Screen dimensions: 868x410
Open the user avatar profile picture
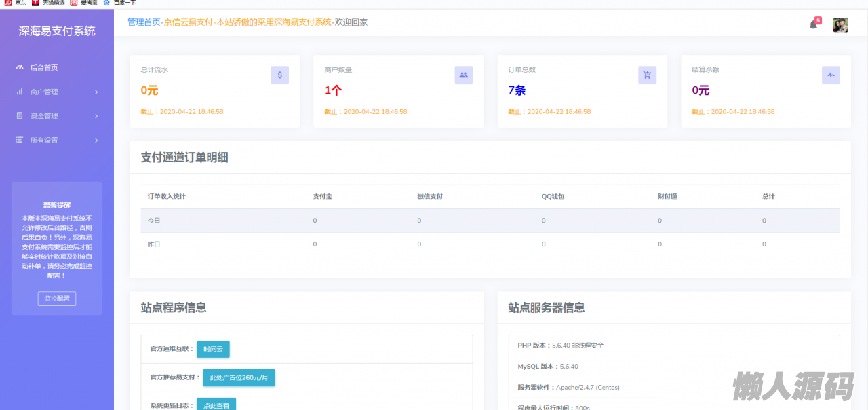click(x=840, y=25)
